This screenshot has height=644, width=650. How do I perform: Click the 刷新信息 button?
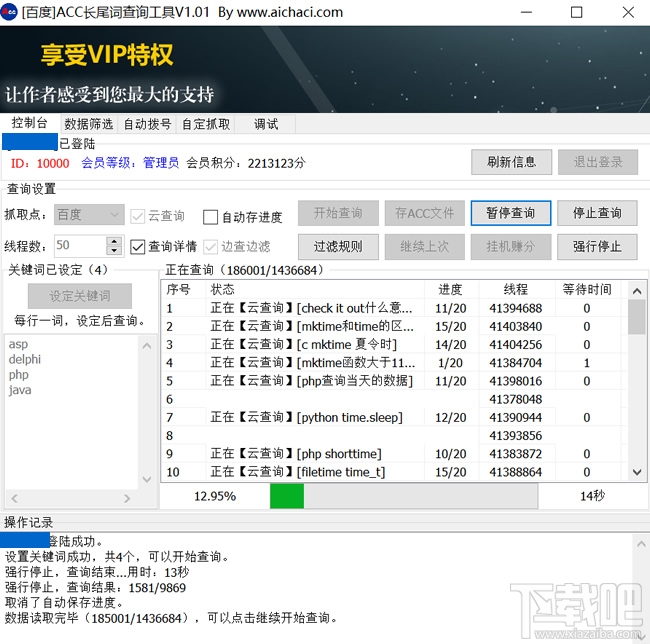(x=511, y=162)
